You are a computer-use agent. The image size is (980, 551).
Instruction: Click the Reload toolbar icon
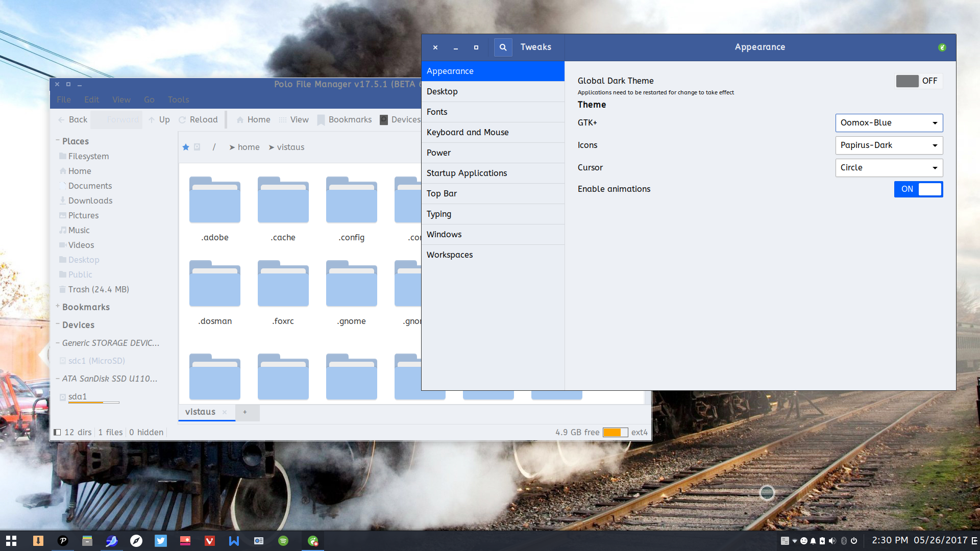(x=183, y=120)
